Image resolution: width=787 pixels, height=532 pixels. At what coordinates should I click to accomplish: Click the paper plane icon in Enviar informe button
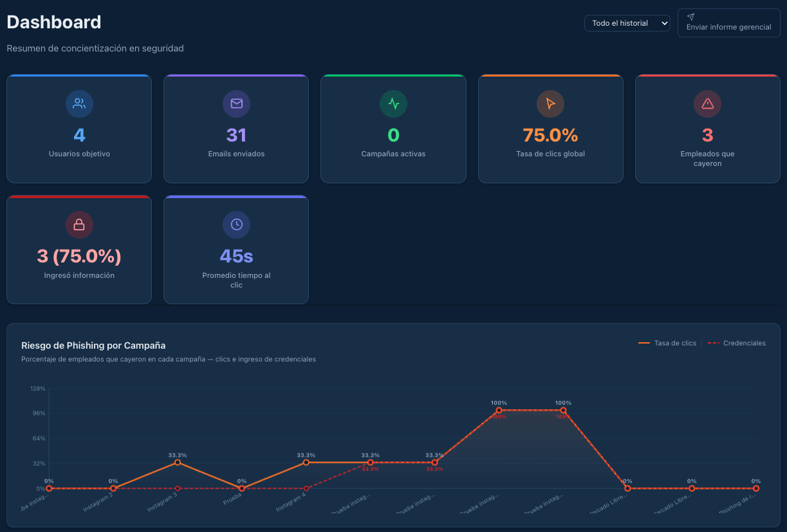tap(690, 17)
